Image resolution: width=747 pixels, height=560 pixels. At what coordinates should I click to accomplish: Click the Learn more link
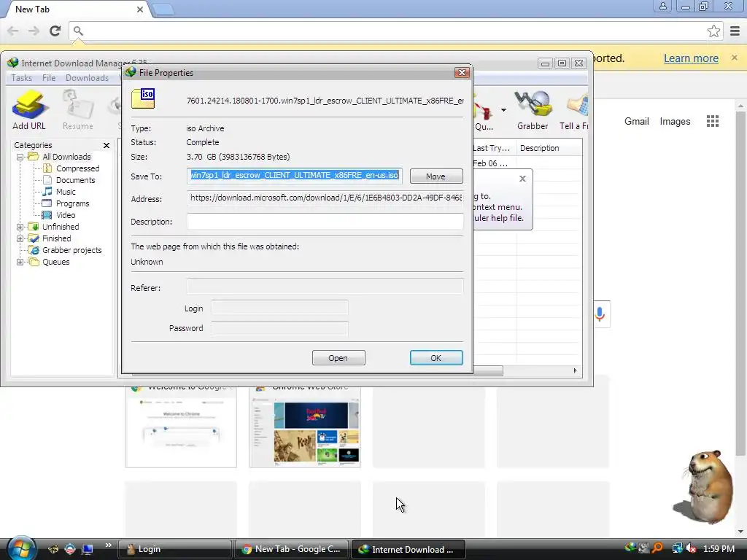pos(691,58)
